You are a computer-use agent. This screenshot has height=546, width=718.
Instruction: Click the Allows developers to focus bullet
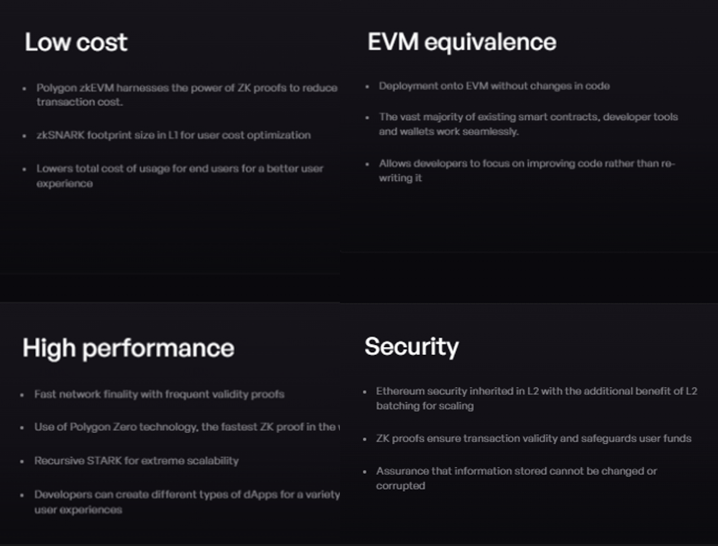pos(527,171)
